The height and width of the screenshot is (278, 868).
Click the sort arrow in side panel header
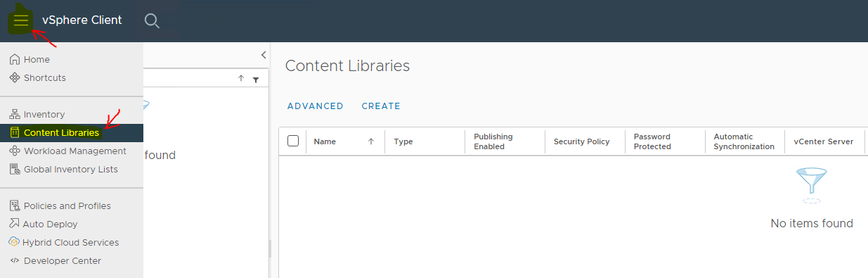[x=241, y=79]
